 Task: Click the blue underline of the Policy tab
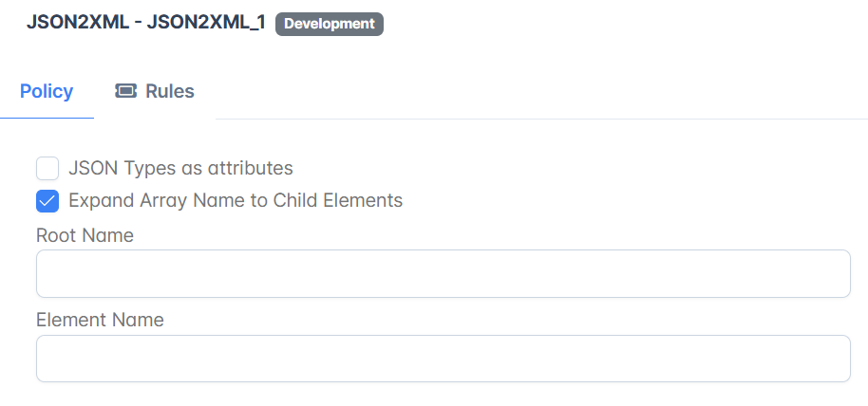pyautogui.click(x=47, y=118)
